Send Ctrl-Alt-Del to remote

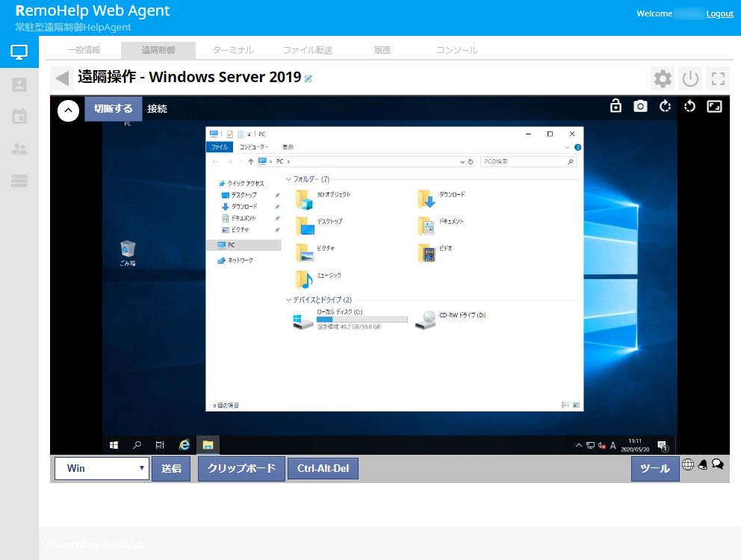[323, 468]
